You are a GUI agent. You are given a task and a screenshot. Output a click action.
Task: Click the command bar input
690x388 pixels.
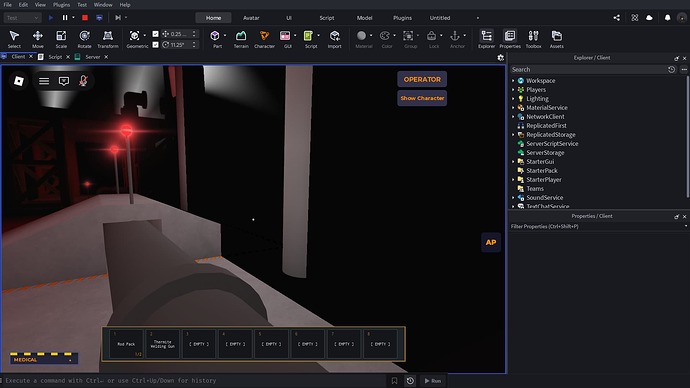pyautogui.click(x=194, y=381)
